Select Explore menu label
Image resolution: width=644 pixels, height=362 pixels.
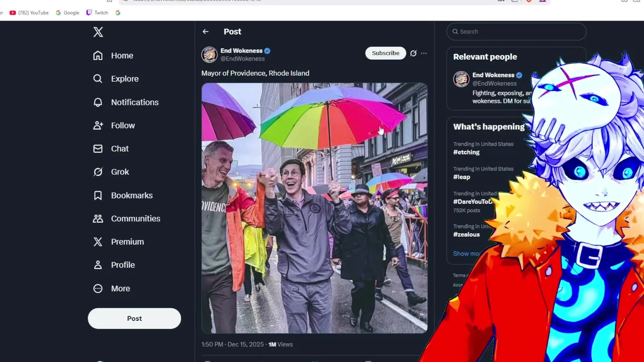(x=125, y=78)
